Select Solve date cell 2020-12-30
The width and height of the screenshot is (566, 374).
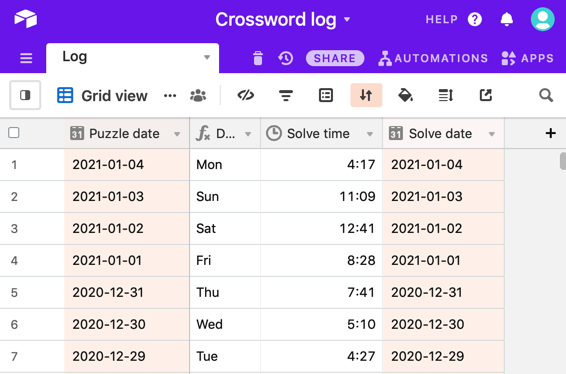(x=443, y=324)
